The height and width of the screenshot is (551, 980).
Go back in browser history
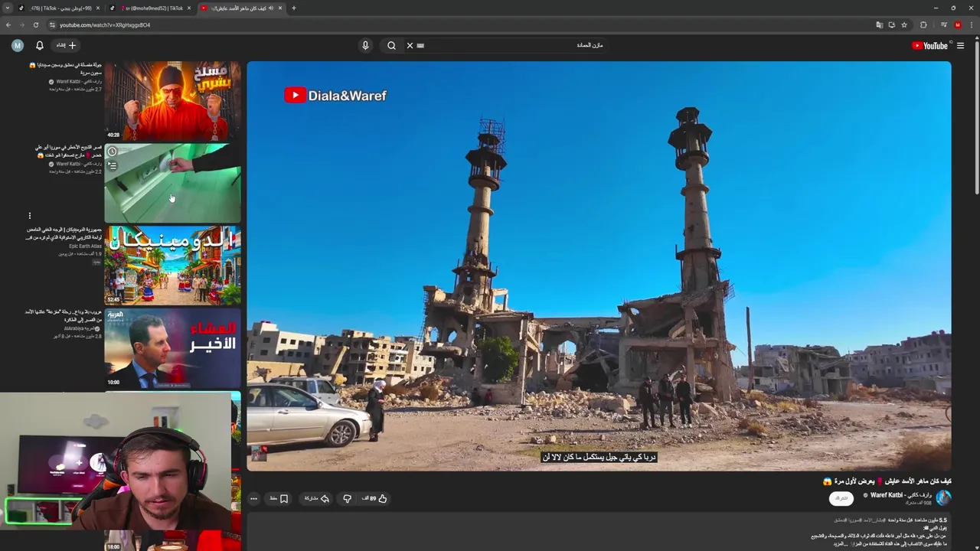tap(8, 24)
